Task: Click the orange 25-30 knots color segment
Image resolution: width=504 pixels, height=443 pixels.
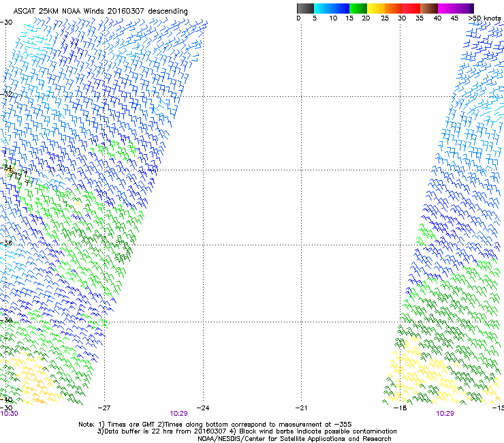Action: (x=394, y=8)
